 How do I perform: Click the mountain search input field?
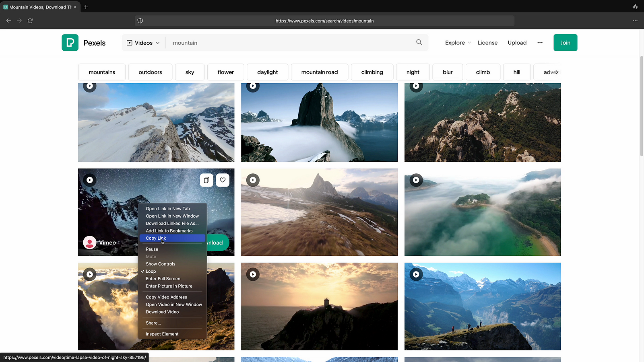coord(290,43)
